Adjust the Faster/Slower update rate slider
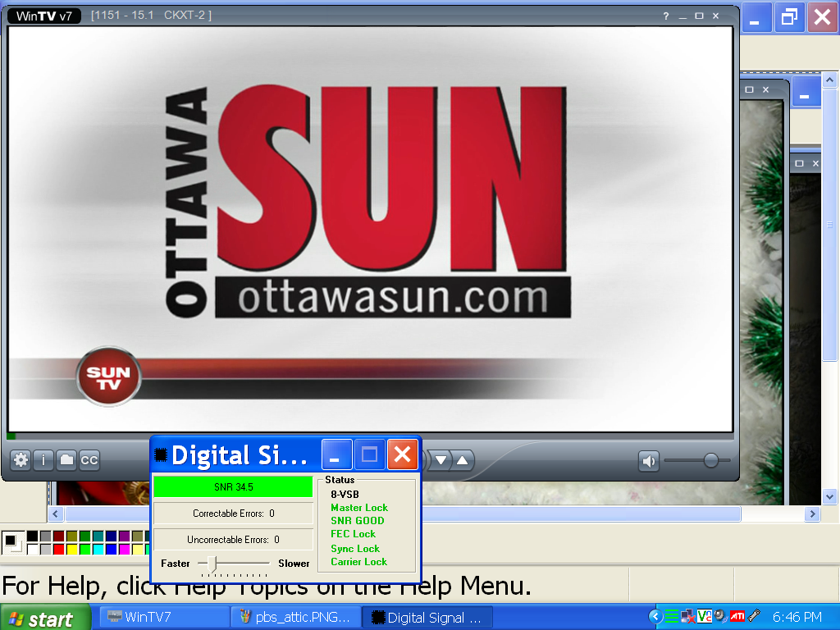Viewport: 840px width, 630px height. (x=212, y=564)
